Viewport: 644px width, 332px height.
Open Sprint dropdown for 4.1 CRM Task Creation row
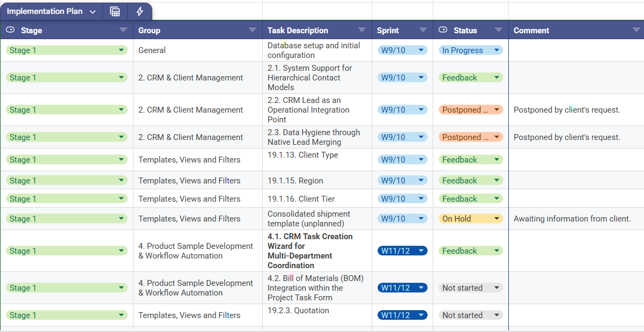[402, 251]
